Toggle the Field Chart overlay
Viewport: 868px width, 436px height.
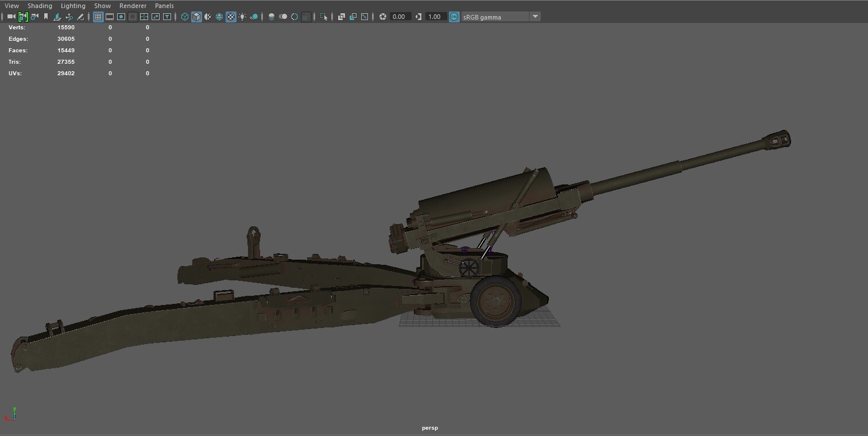[x=144, y=17]
